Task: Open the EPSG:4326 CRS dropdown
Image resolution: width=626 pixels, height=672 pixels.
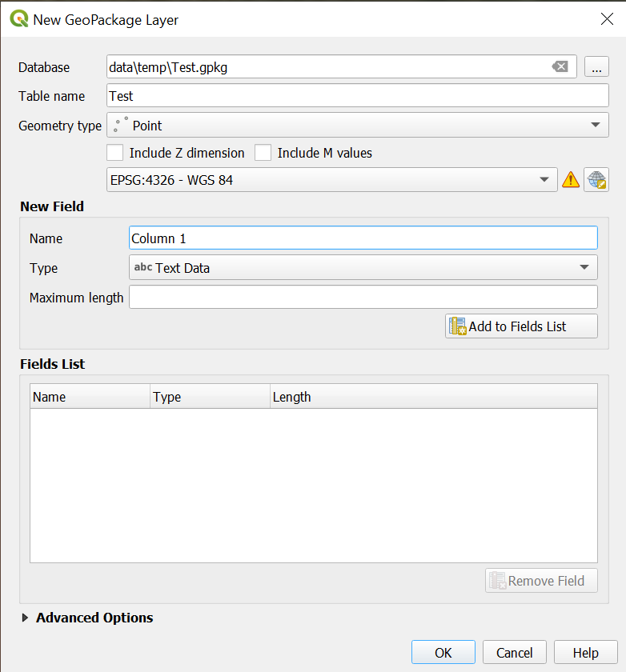Action: click(x=331, y=180)
